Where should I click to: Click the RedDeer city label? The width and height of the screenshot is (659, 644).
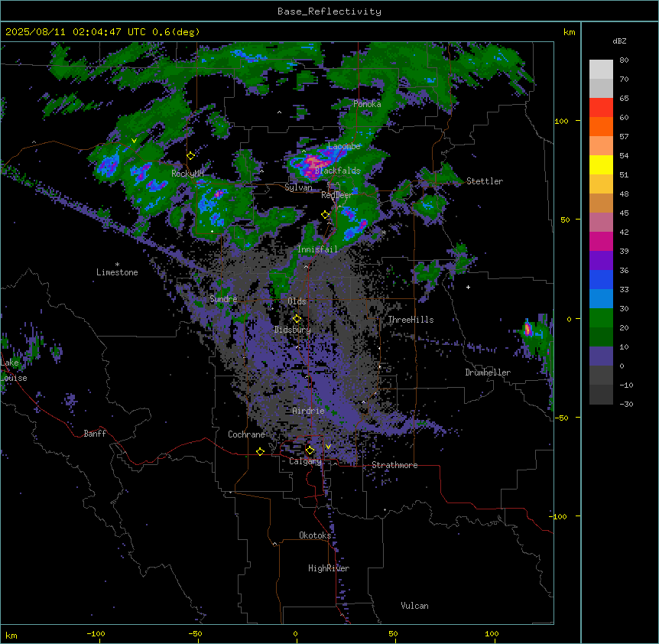(x=336, y=195)
